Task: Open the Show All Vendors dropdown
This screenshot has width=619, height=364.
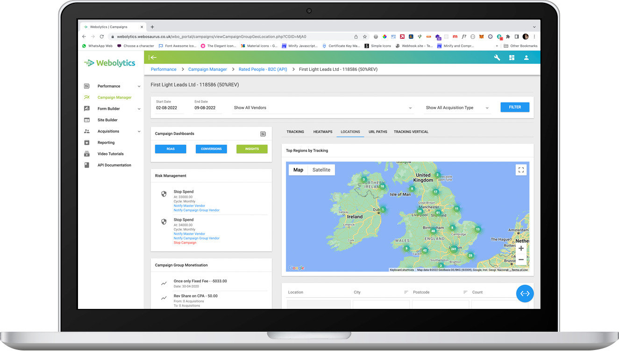Action: point(323,108)
